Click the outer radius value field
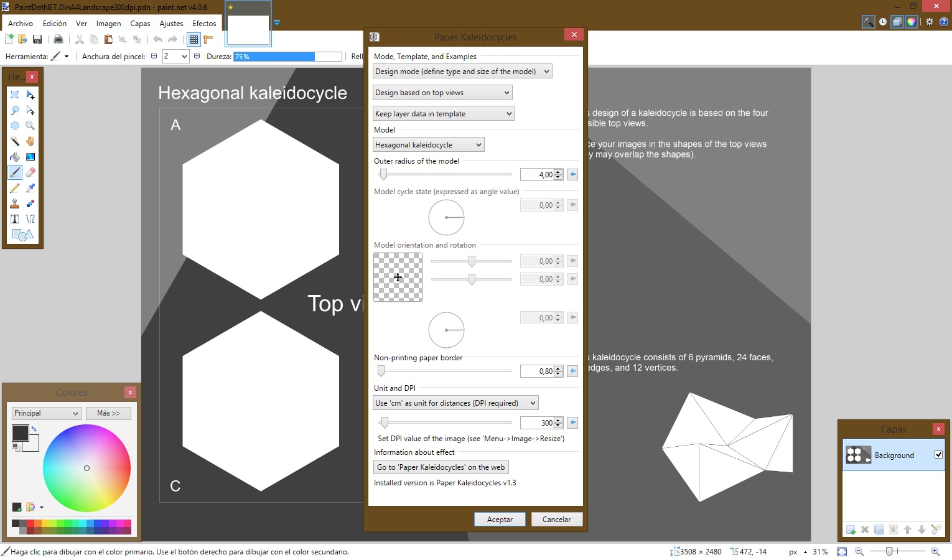 click(537, 175)
